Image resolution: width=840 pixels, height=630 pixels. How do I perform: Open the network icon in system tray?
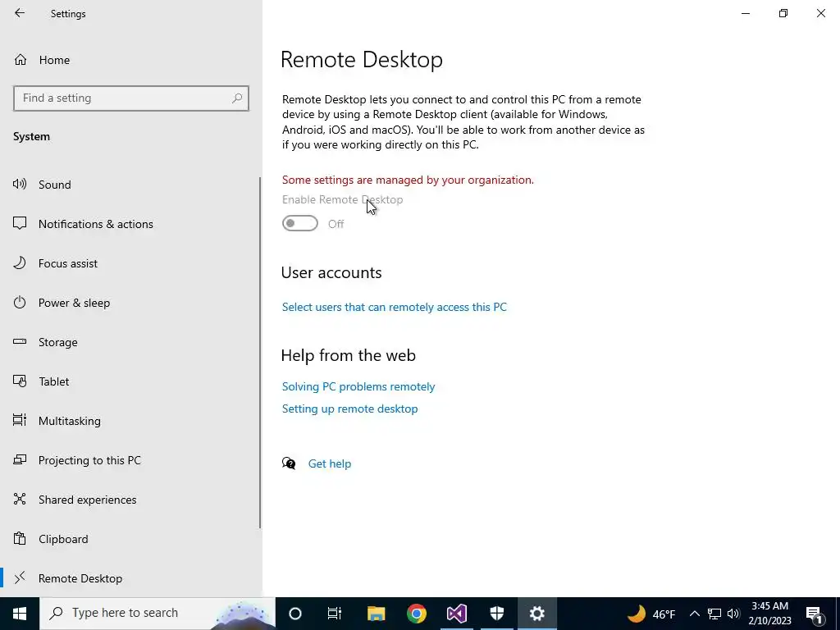(714, 614)
